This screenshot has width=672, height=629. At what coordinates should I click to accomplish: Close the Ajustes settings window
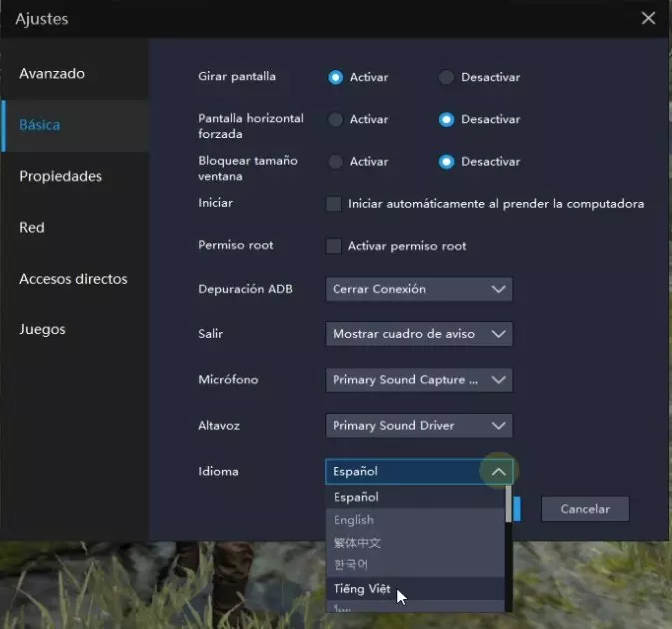coord(649,18)
